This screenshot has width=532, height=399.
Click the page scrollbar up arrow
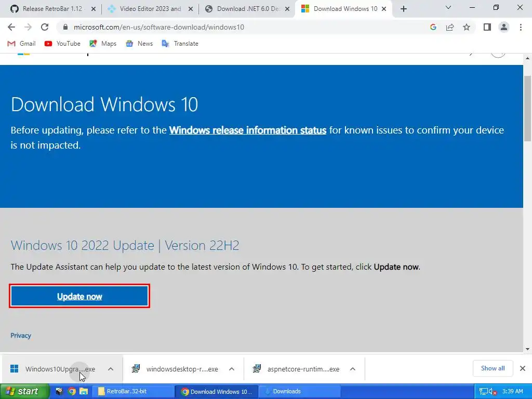[528, 59]
